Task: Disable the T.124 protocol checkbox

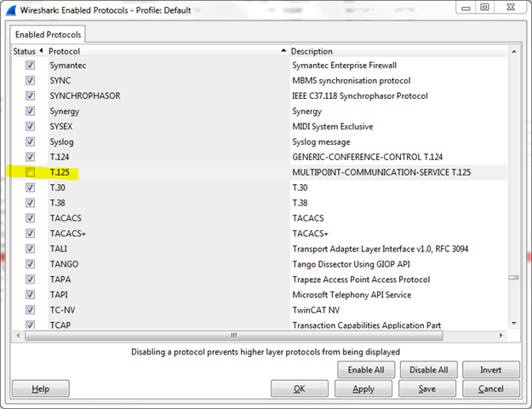Action: [x=30, y=157]
